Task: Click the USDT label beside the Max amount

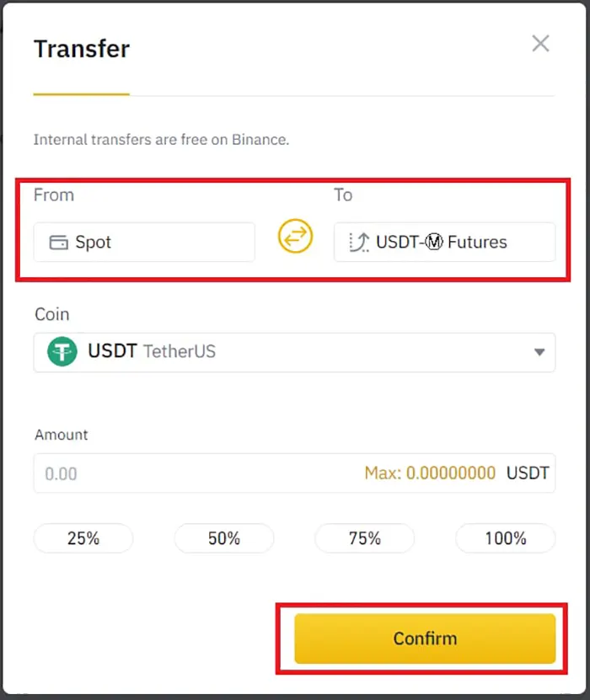Action: pos(526,473)
